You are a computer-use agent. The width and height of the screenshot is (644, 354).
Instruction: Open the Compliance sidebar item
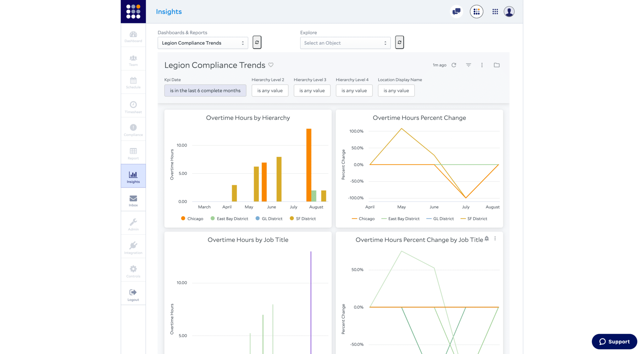[x=133, y=130]
